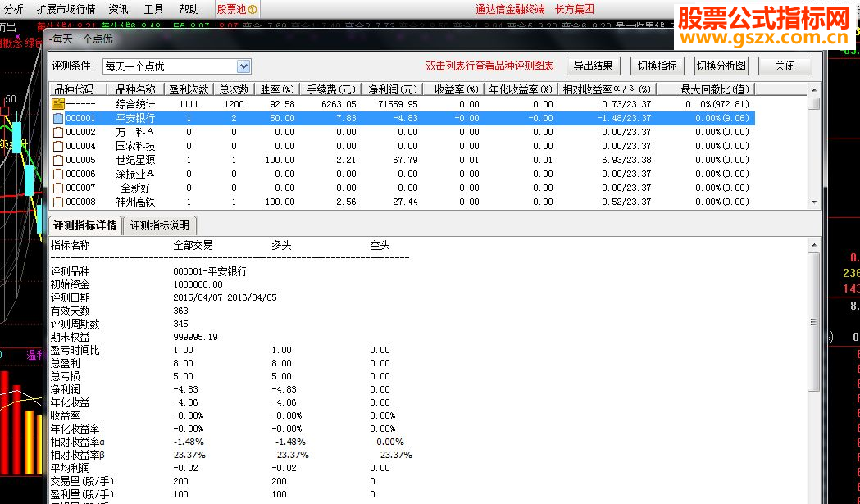This screenshot has height=504, width=860.
Task: Sort by 收益率(%) column header
Action: [453, 89]
